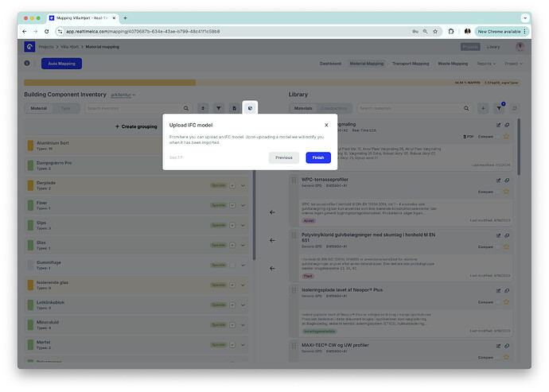Open the Project dropdown menu
The image size is (549, 392).
coord(513,64)
